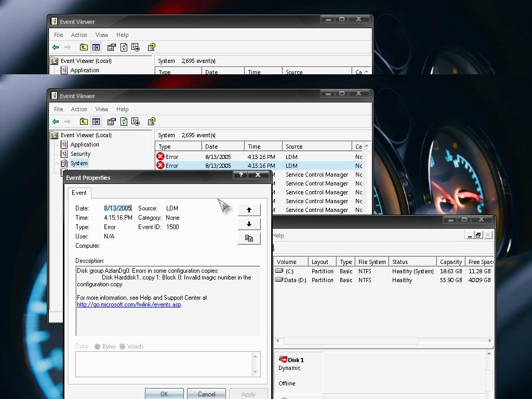Click the question mark help button in Event Properties
Viewport: 532px width, 399px height.
click(241, 175)
